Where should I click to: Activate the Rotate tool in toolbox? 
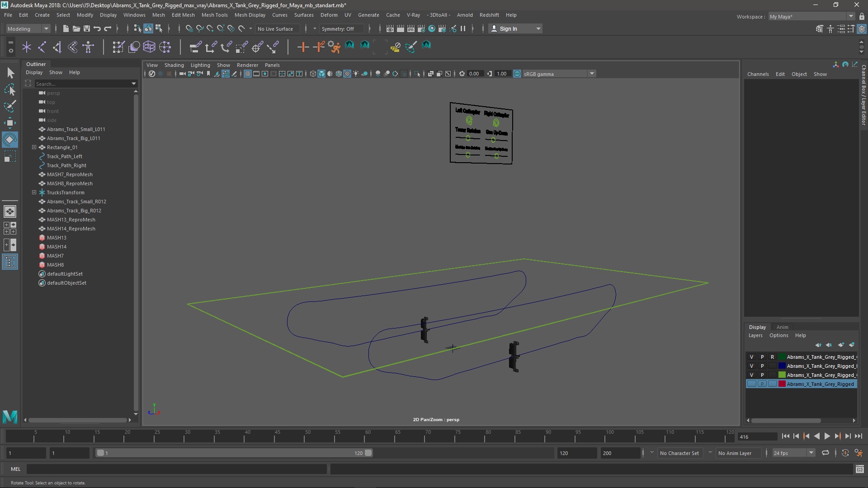10,140
